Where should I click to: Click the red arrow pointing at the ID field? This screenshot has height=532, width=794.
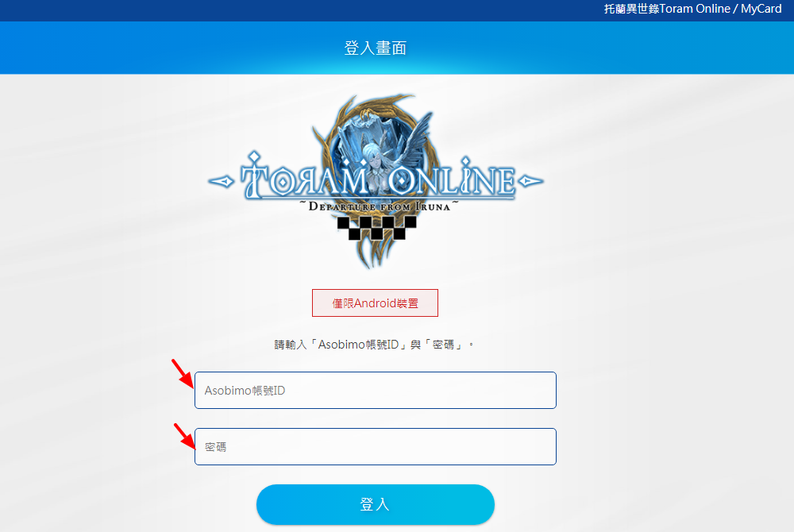click(183, 373)
